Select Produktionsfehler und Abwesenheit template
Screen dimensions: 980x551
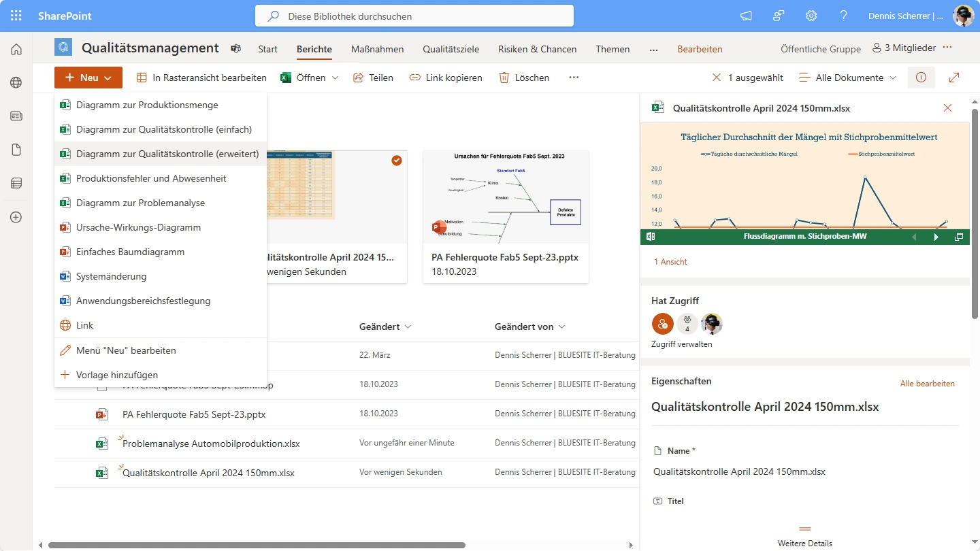[161, 178]
